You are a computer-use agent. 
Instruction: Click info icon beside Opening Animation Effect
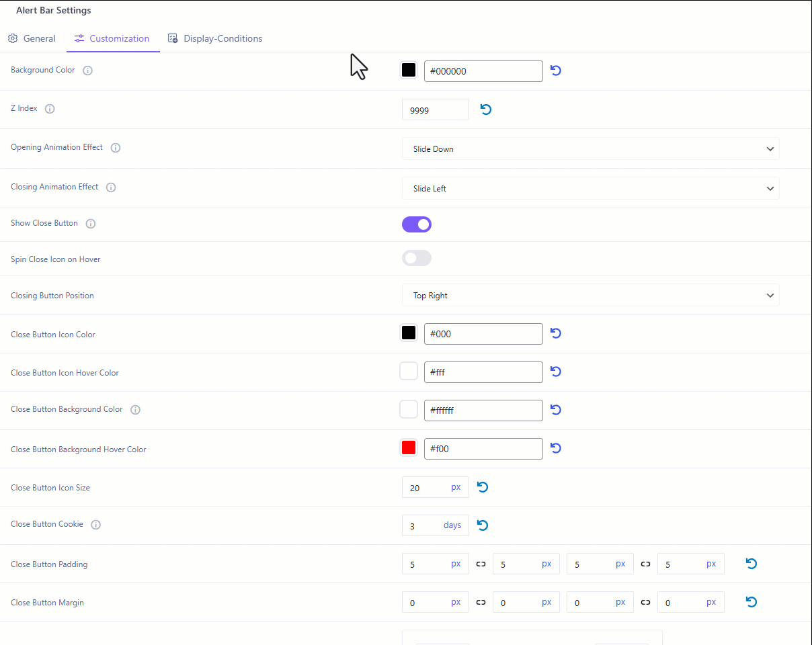pos(116,148)
